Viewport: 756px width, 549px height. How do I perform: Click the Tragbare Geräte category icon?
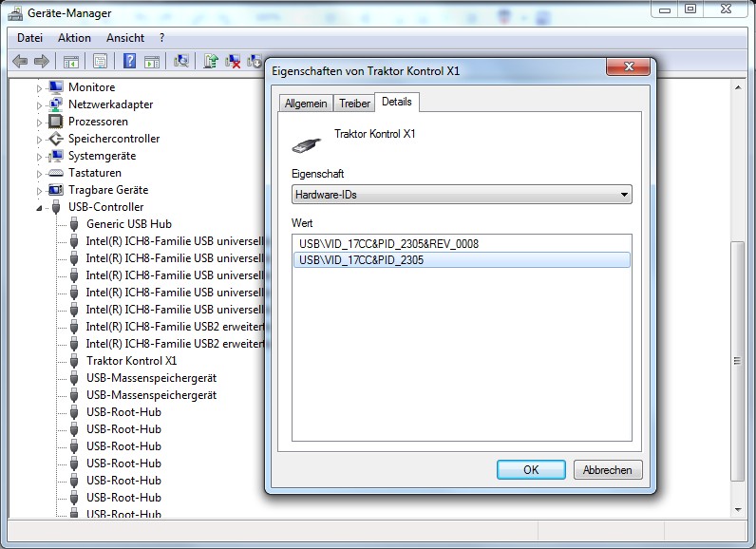[56, 190]
